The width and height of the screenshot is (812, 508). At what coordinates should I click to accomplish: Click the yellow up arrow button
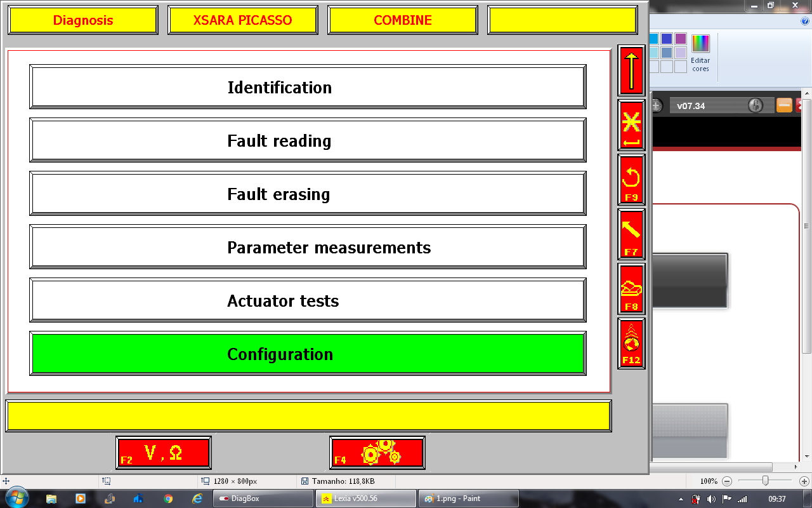click(631, 70)
